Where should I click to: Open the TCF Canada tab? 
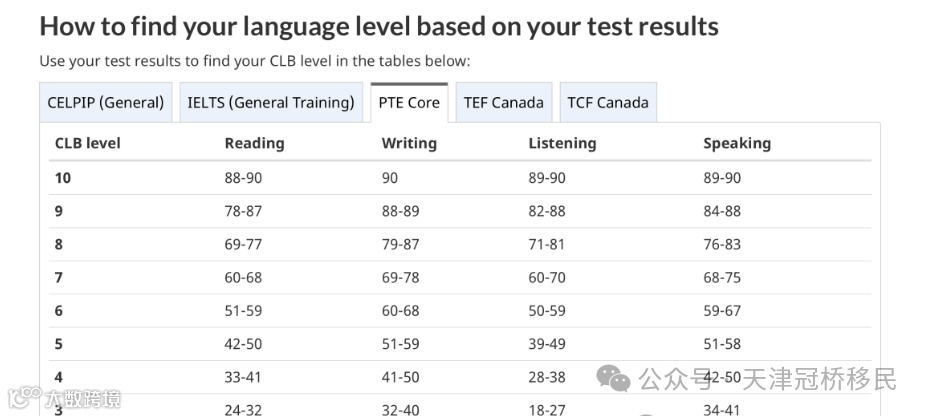(x=608, y=102)
